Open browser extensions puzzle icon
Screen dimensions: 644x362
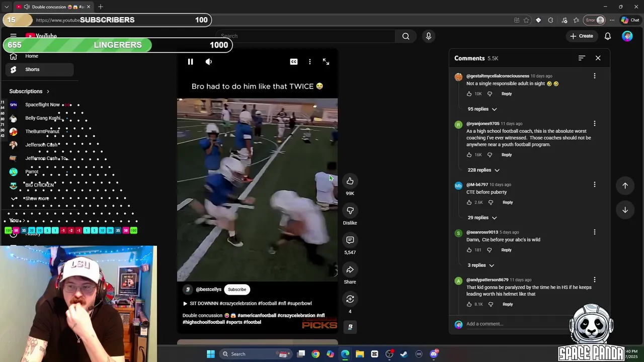pos(550,20)
